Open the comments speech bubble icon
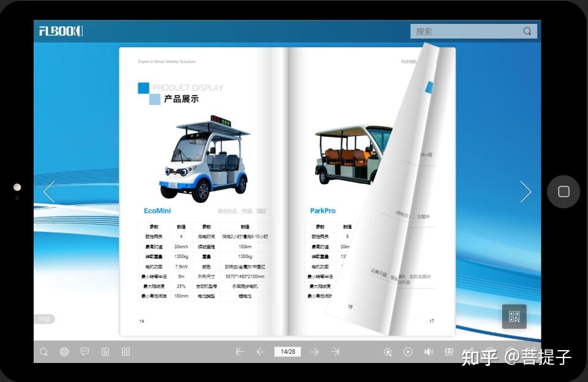This screenshot has width=588, height=382. coord(85,352)
